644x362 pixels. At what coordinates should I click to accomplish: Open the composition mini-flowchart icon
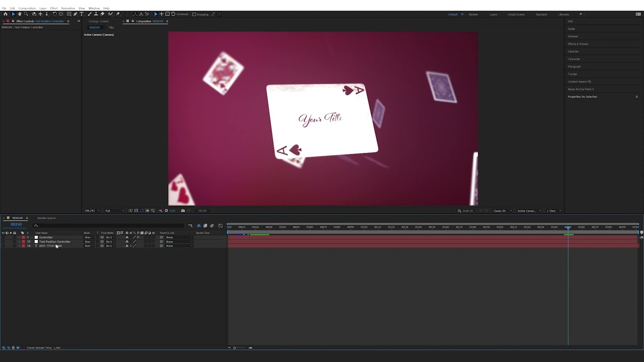click(x=190, y=225)
